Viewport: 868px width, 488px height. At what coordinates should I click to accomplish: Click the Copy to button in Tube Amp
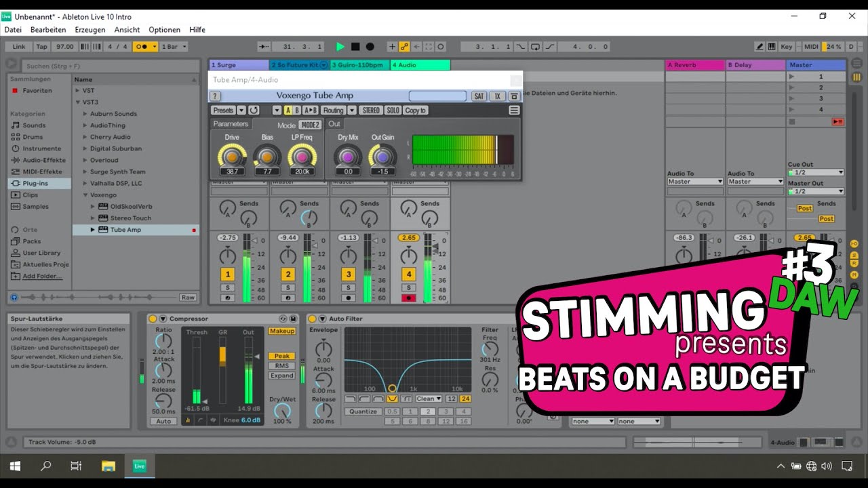click(415, 110)
